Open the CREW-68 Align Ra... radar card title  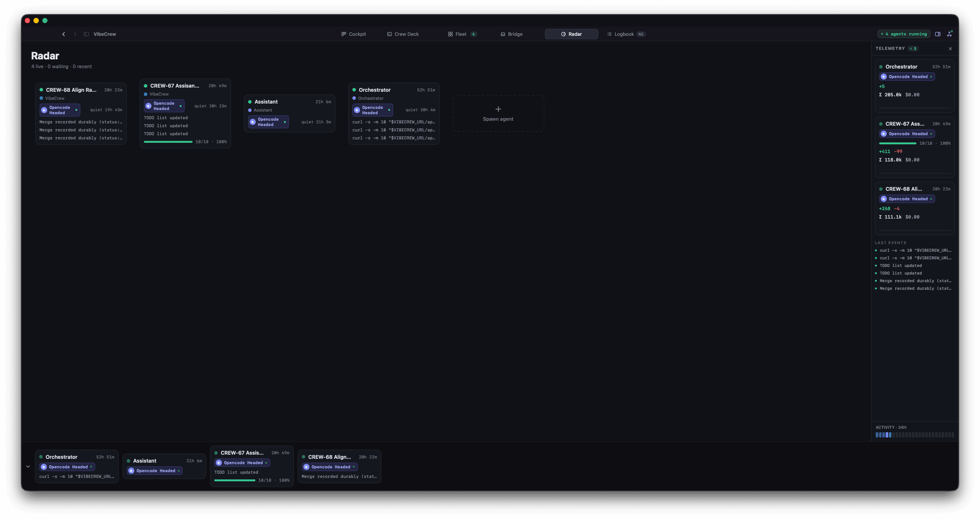point(71,90)
